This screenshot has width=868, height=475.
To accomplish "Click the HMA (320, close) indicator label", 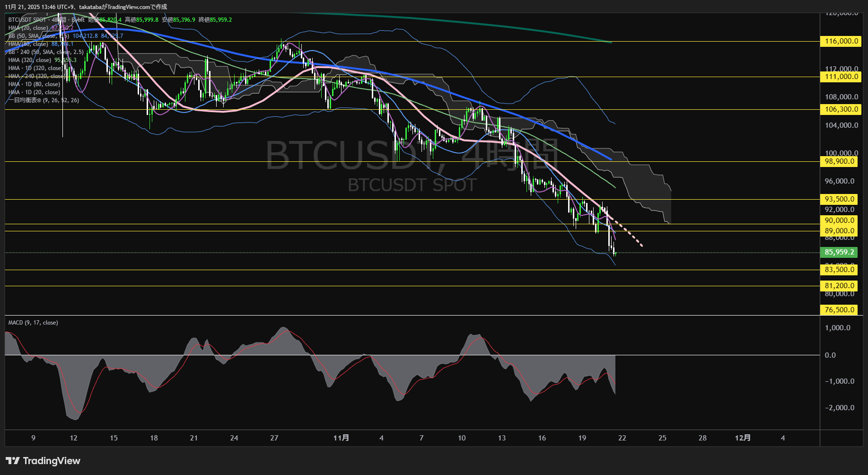I will tap(30, 60).
